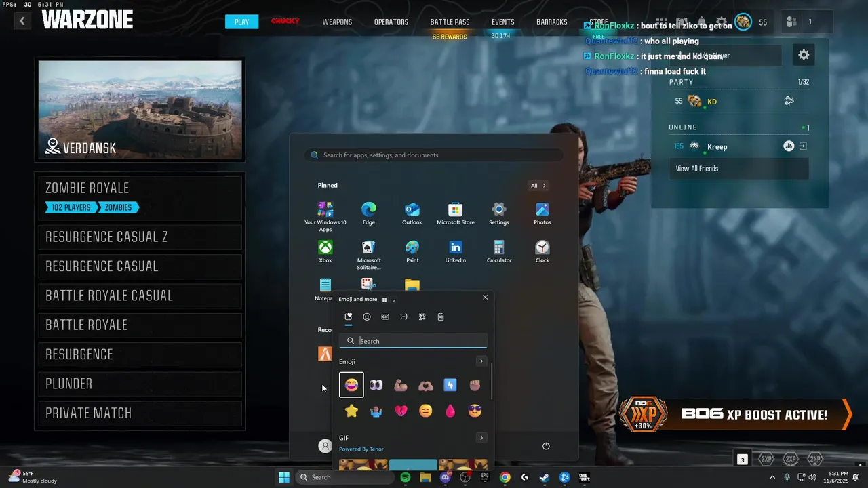Open Outlook from pinned apps
This screenshot has width=868, height=488.
click(412, 213)
